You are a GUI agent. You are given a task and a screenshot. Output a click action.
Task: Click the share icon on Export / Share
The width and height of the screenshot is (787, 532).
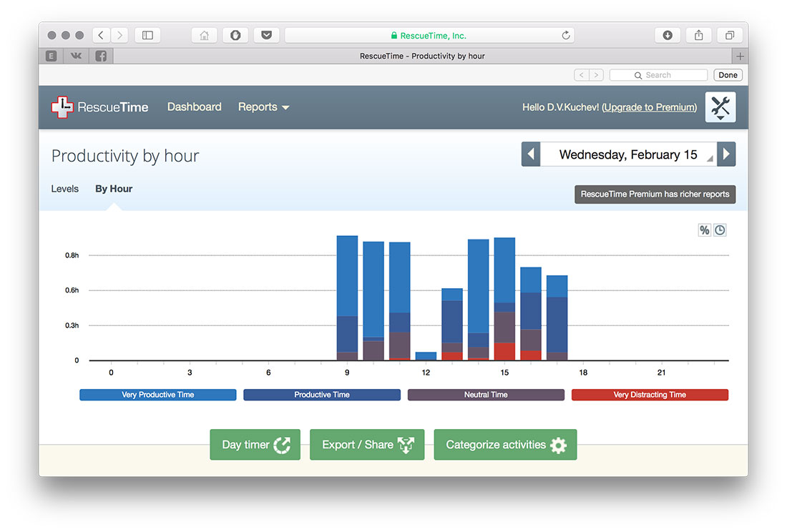[x=406, y=445]
